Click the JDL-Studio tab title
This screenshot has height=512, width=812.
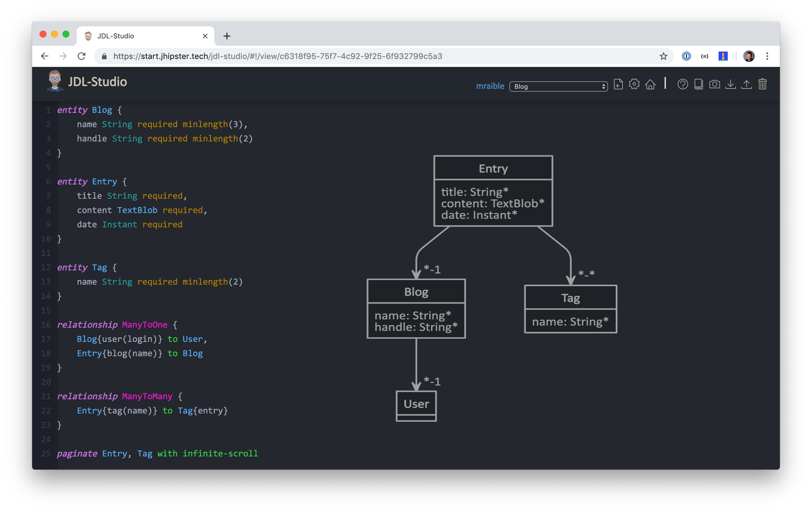pos(116,36)
